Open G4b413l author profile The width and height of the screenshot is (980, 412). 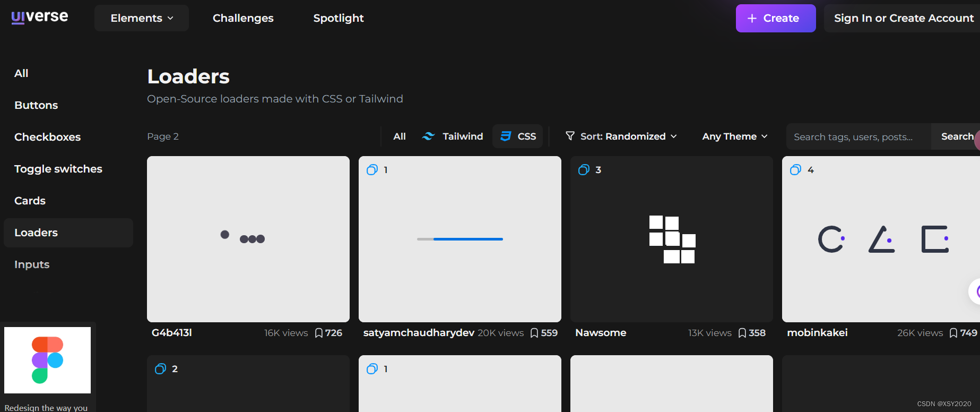[x=172, y=333]
